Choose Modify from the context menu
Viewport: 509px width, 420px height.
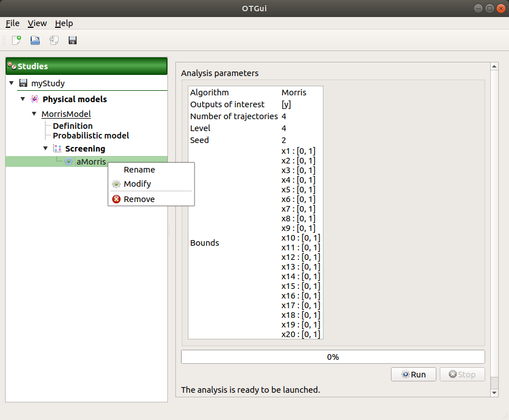pyautogui.click(x=137, y=184)
